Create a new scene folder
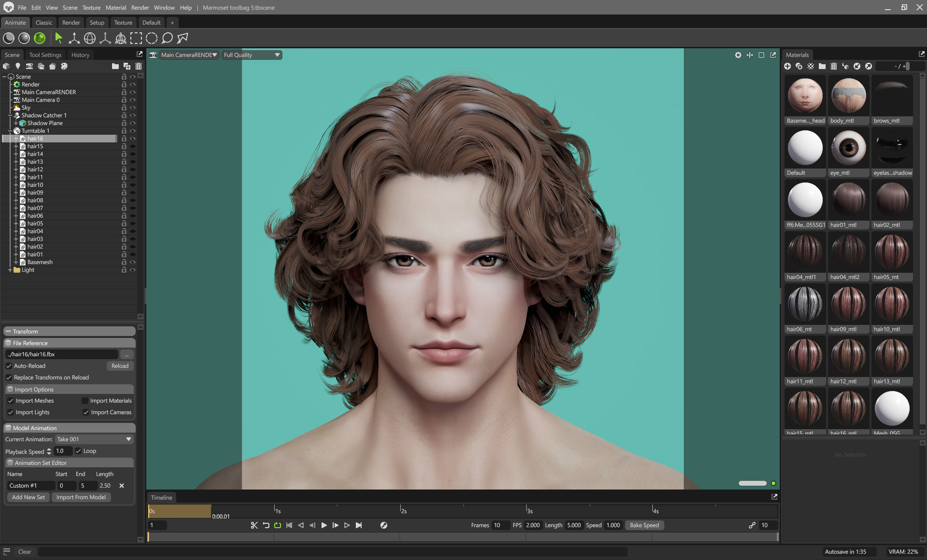927x560 pixels. pos(115,66)
